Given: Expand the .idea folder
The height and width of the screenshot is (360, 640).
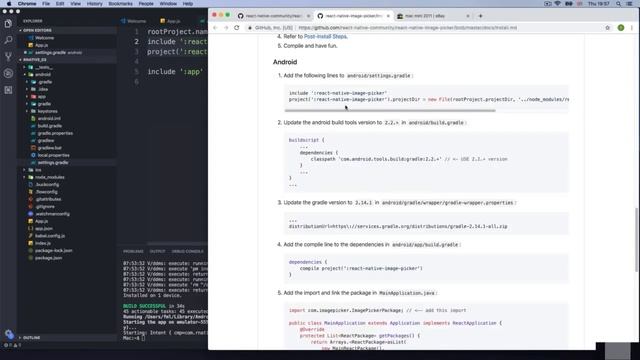Looking at the screenshot, I should coord(43,89).
